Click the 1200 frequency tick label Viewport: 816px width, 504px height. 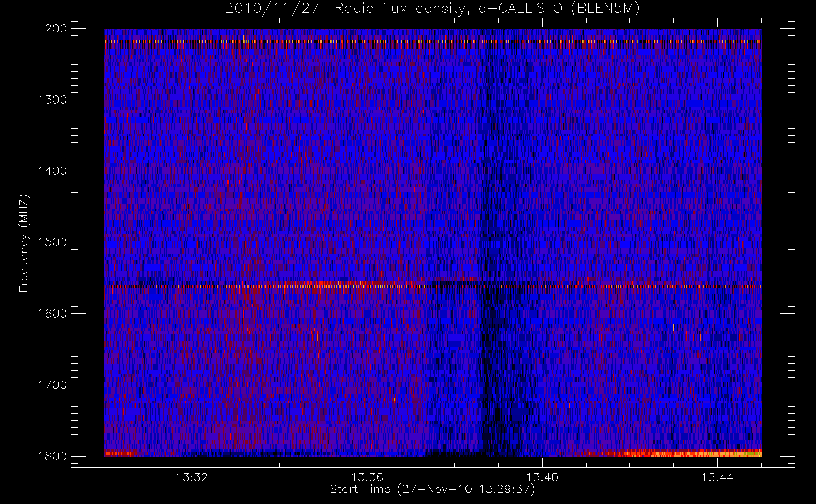coord(52,29)
